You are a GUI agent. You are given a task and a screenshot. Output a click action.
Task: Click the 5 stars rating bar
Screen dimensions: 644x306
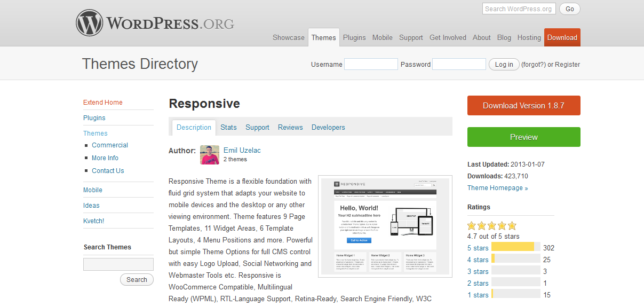click(516, 247)
